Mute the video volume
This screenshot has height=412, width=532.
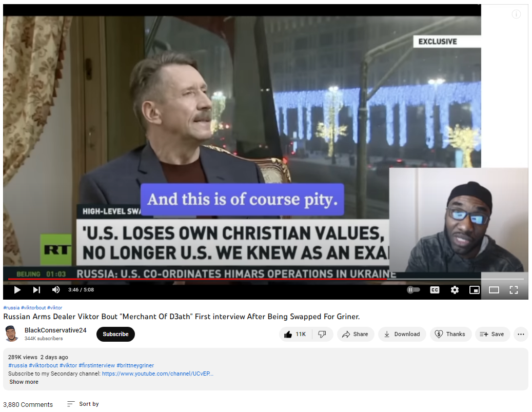pos(56,289)
